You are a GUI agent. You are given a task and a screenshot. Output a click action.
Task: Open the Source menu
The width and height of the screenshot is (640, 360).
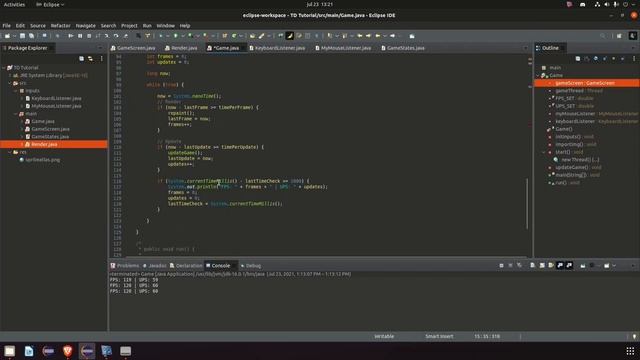click(x=38, y=25)
